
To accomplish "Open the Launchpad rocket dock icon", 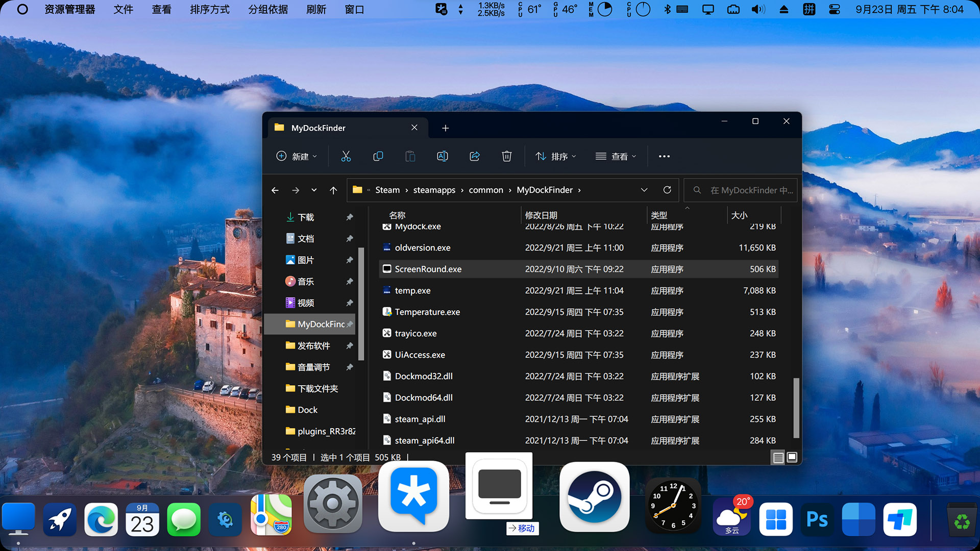I will coord(60,519).
